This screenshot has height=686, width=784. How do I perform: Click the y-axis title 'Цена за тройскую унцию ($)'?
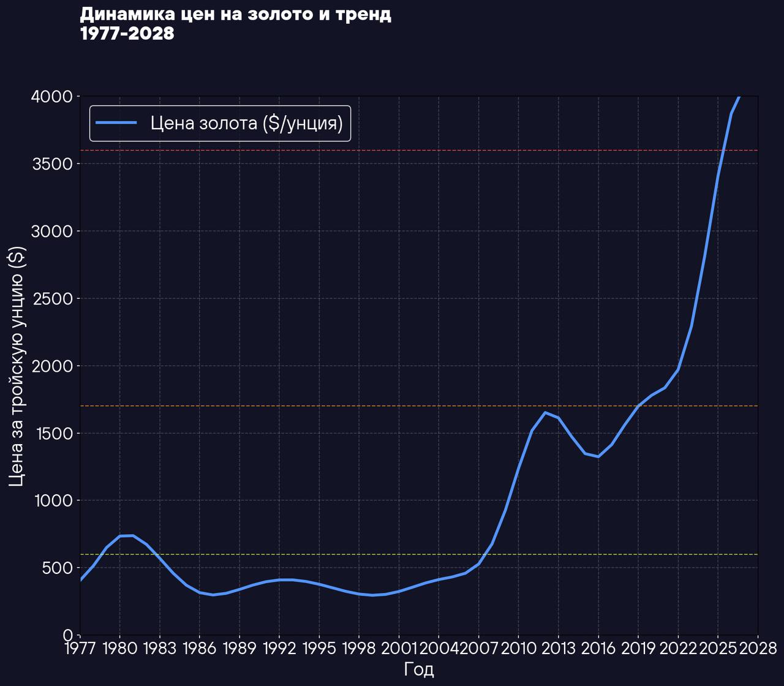(18, 366)
